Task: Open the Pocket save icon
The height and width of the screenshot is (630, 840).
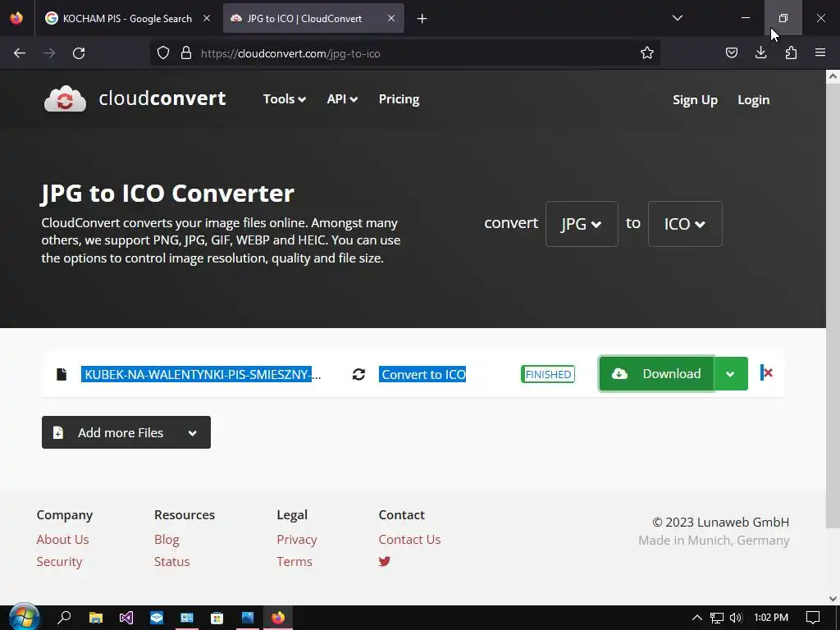Action: 731,52
